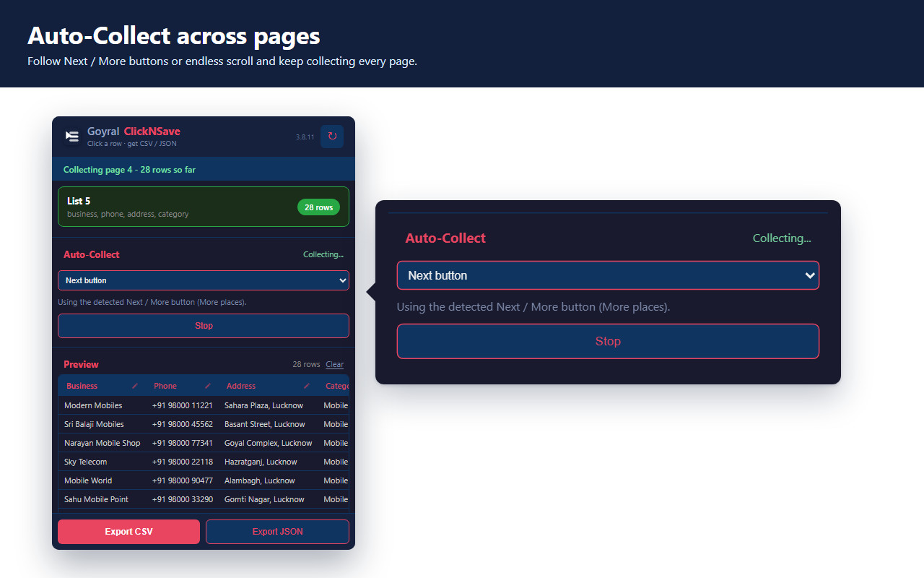
Task: Click Sahu Mobile Point business cell
Action: point(96,499)
